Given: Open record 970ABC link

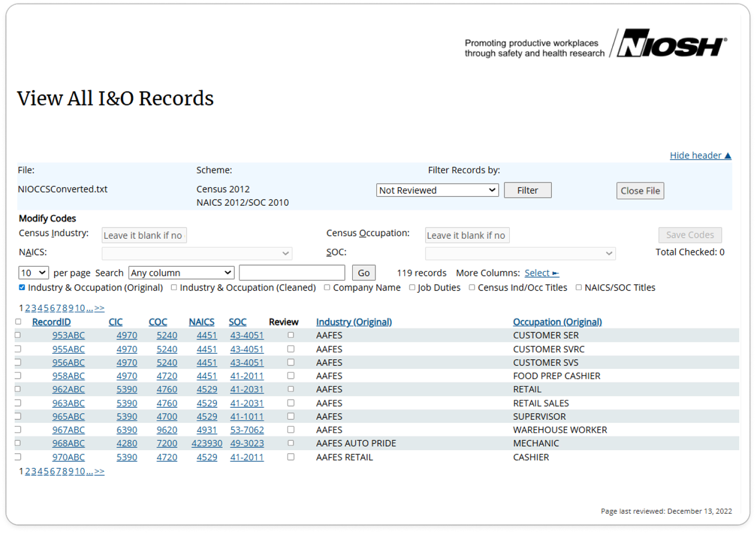Looking at the screenshot, I should [69, 457].
